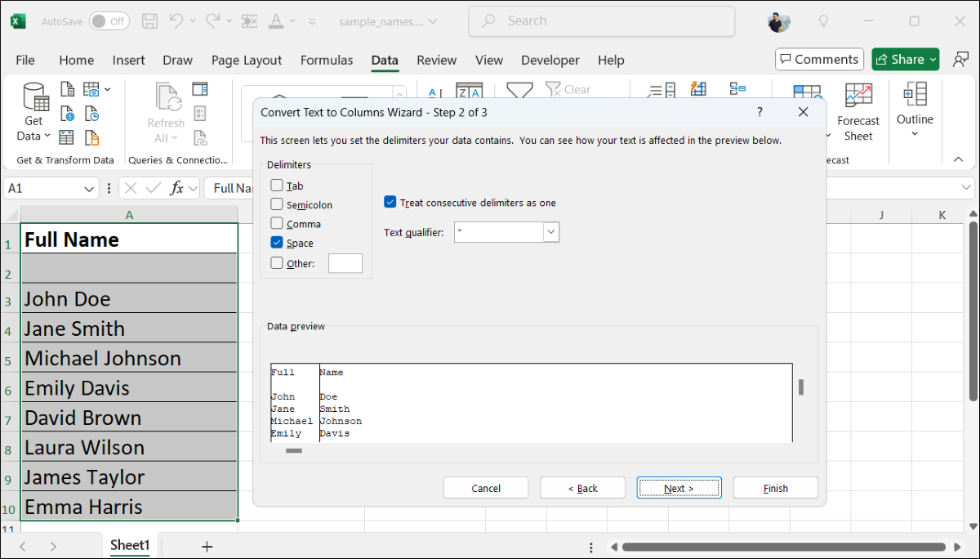Click the From Picture icon
This screenshot has width=980, height=559.
coord(91,88)
